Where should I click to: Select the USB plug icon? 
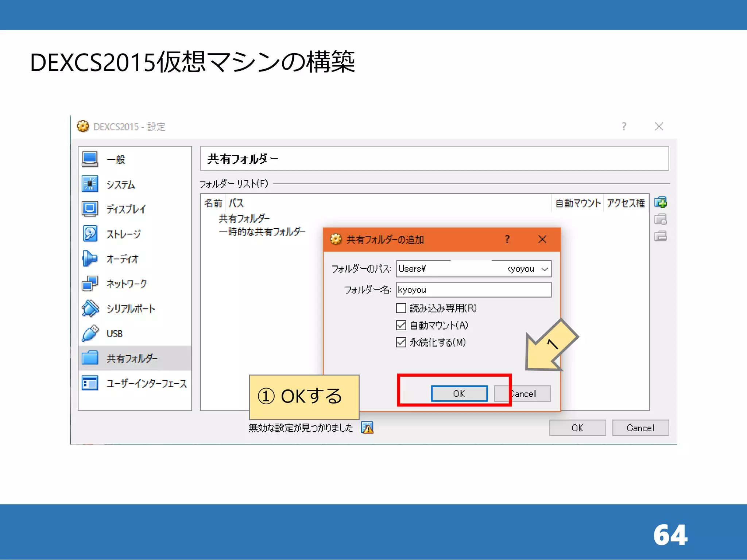click(x=90, y=333)
